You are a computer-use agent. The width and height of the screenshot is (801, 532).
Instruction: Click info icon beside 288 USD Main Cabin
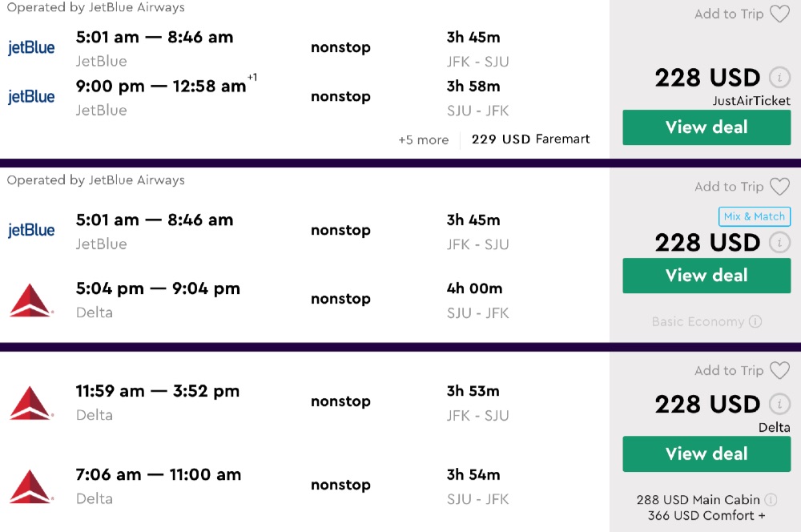click(771, 499)
